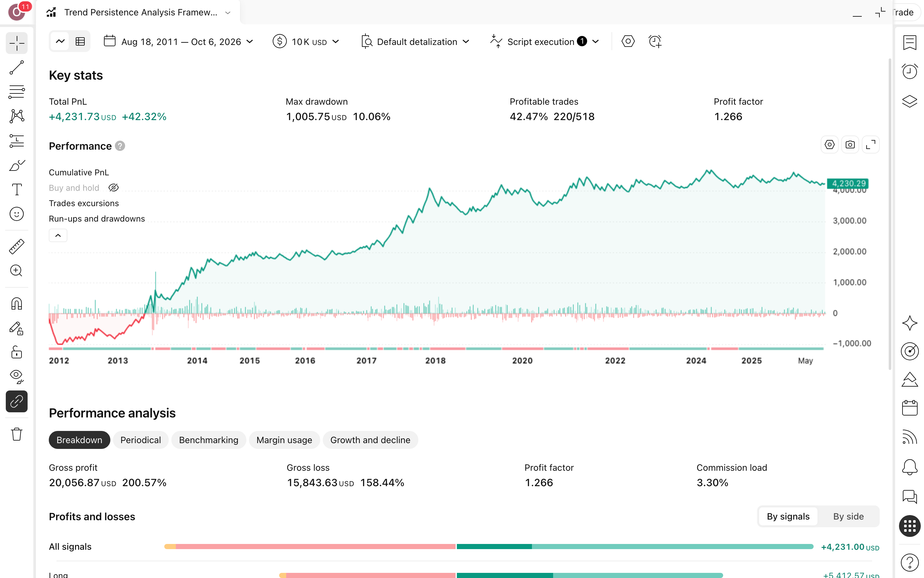924x578 pixels.
Task: Switch profits view to By side
Action: click(848, 516)
